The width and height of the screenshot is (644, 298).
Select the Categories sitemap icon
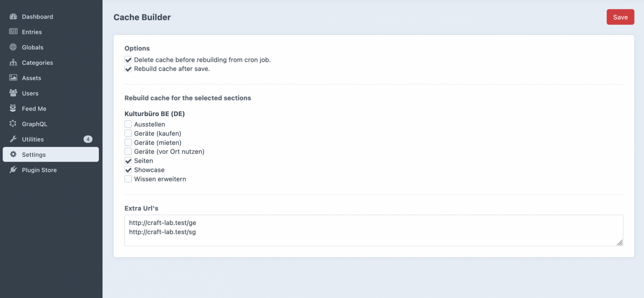click(13, 62)
